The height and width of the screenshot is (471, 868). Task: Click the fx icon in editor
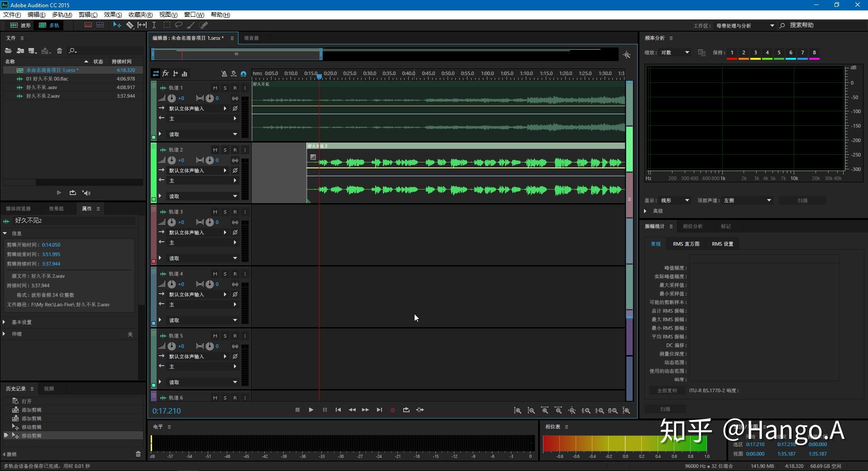pos(166,73)
